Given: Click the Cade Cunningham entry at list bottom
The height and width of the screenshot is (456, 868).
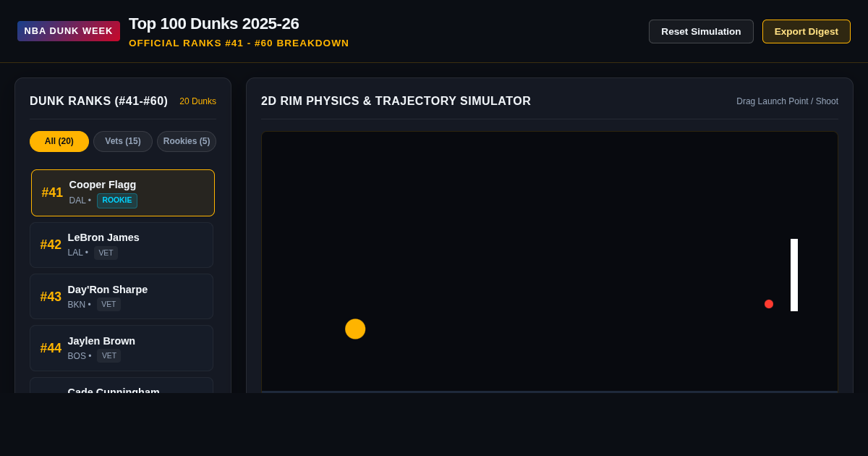Looking at the screenshot, I should pyautogui.click(x=122, y=386).
